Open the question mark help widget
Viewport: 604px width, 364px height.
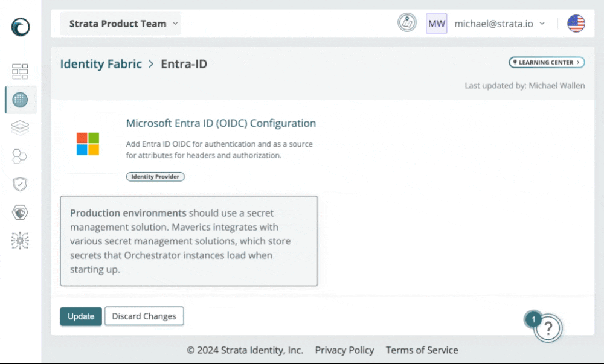click(548, 328)
